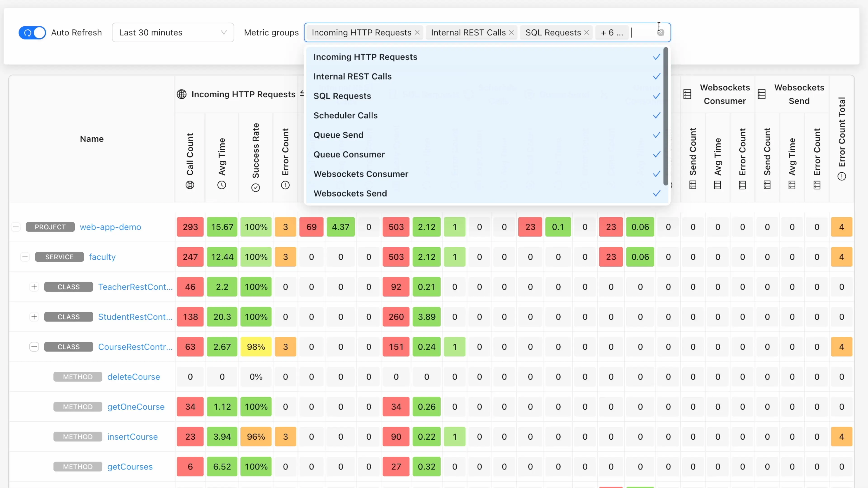Collapse the faculty service row
This screenshot has width=868, height=488.
[25, 257]
